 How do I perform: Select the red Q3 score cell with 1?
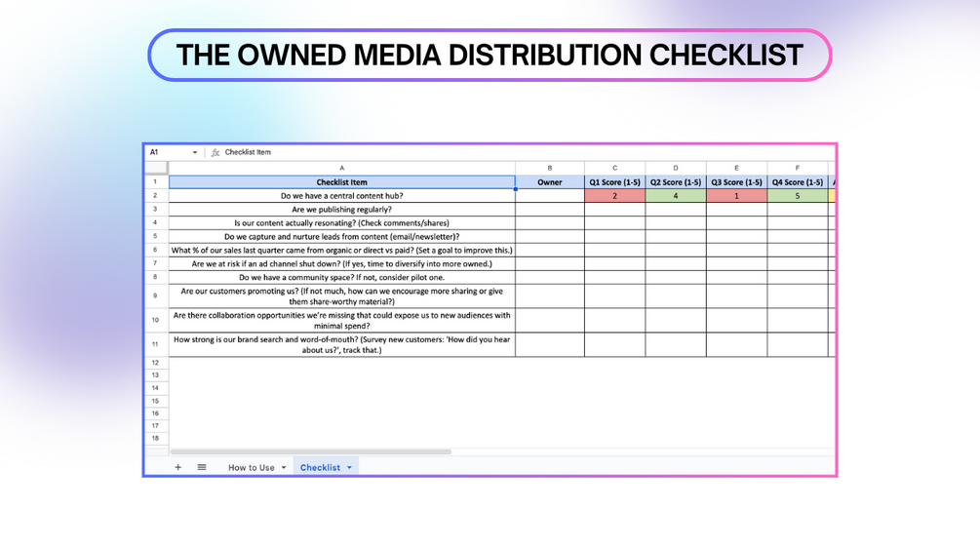point(737,196)
